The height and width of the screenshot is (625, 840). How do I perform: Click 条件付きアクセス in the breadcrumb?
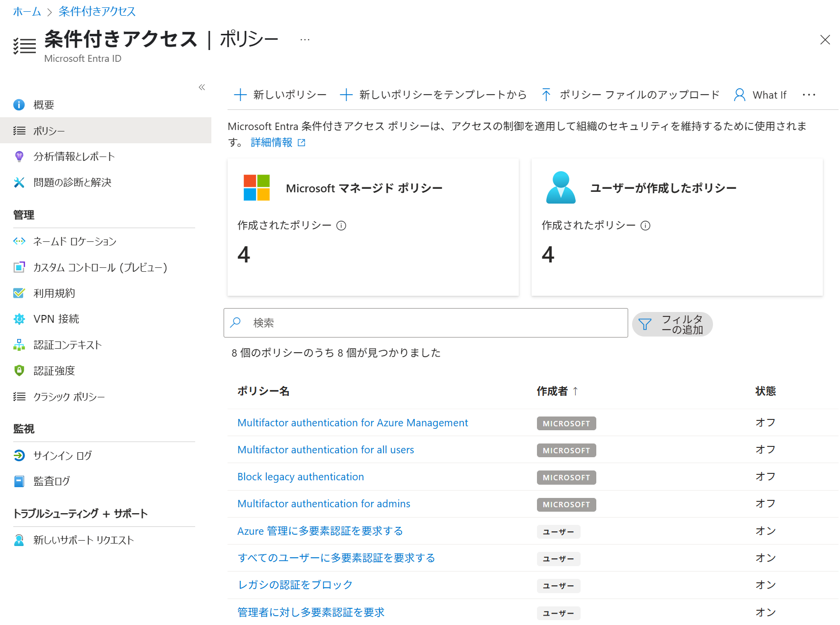click(97, 11)
